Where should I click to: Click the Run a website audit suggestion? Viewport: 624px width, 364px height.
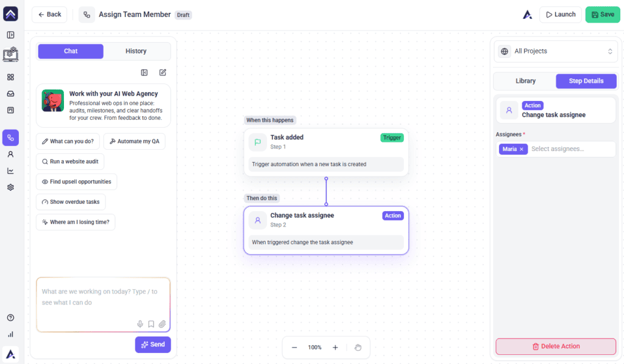tap(70, 162)
